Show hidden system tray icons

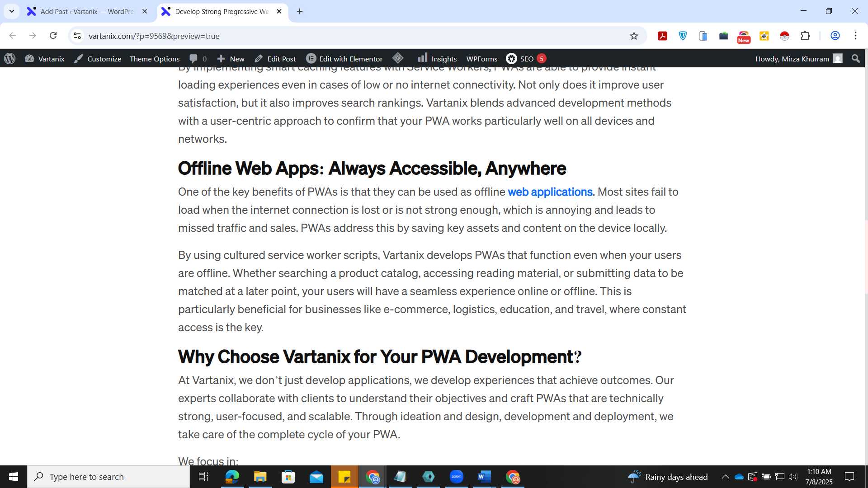725,477
